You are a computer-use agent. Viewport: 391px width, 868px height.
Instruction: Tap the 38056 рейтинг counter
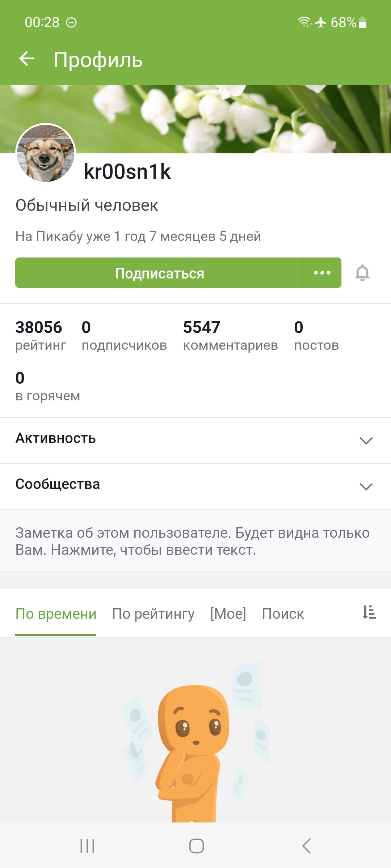[41, 335]
